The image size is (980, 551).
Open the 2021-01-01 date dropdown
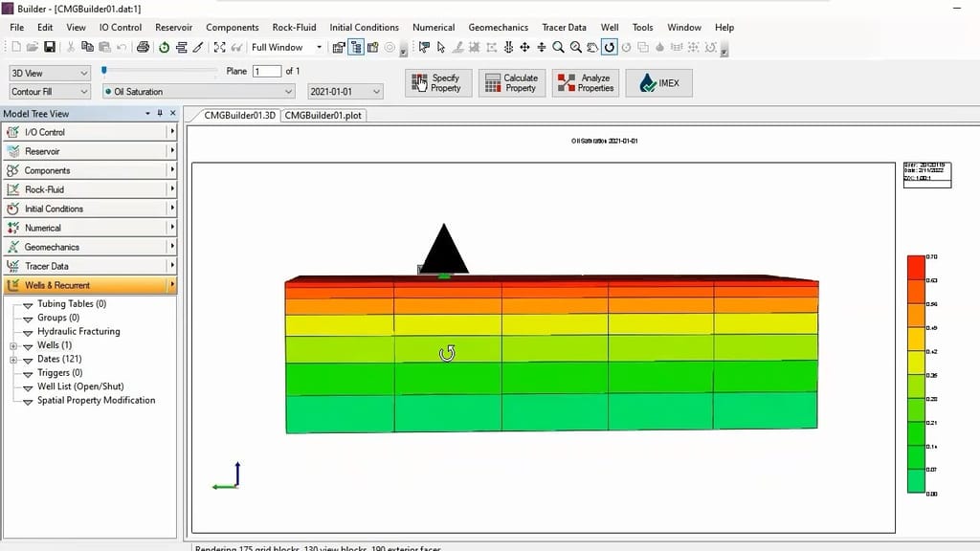[x=345, y=91]
